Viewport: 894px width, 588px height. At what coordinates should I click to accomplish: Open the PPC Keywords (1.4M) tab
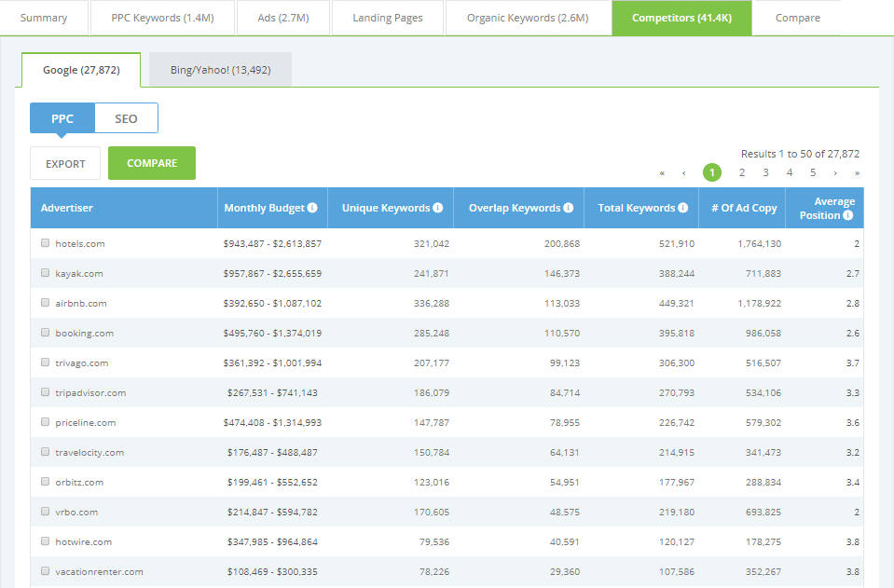tap(160, 18)
